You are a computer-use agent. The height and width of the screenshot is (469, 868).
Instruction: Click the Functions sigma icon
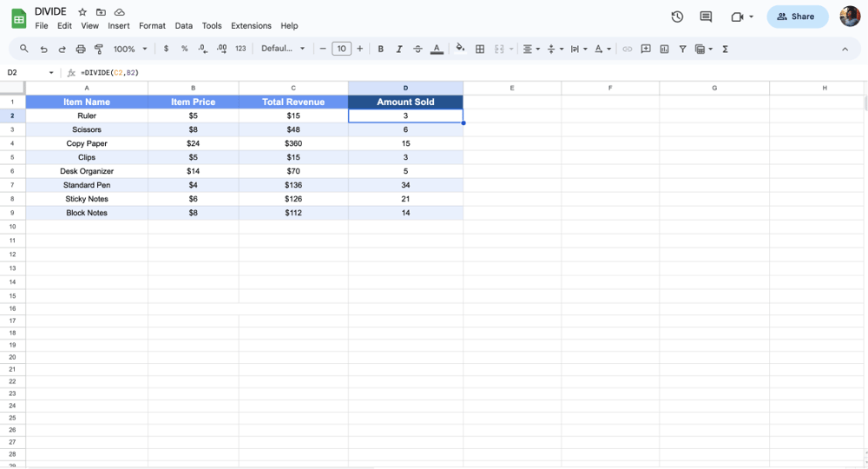725,50
